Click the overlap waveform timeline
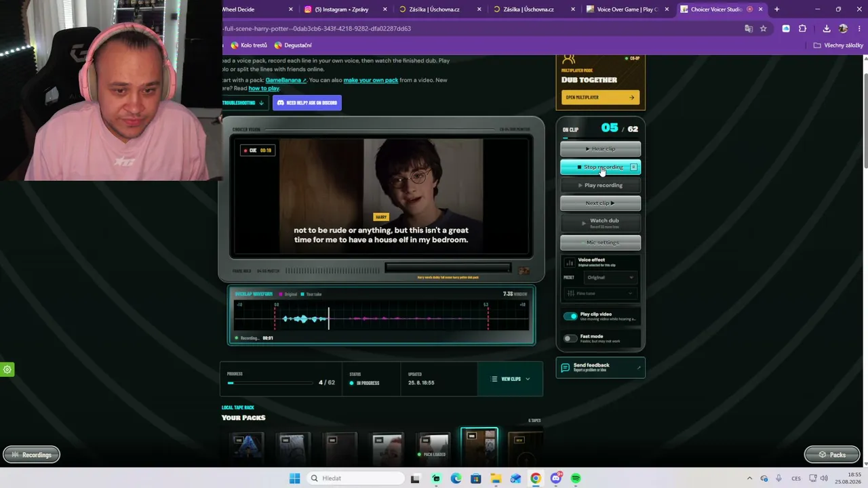This screenshot has width=868, height=488. (x=381, y=316)
